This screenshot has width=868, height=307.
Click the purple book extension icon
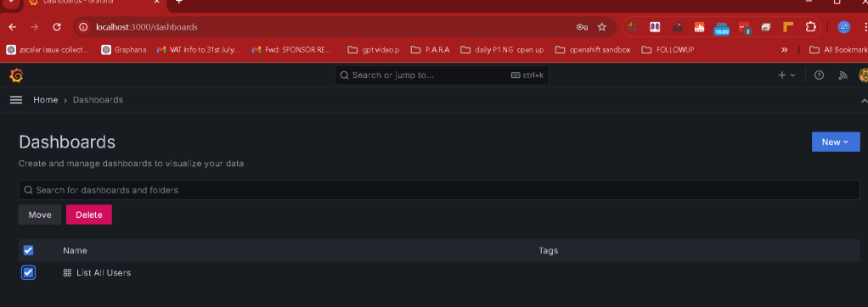(655, 26)
